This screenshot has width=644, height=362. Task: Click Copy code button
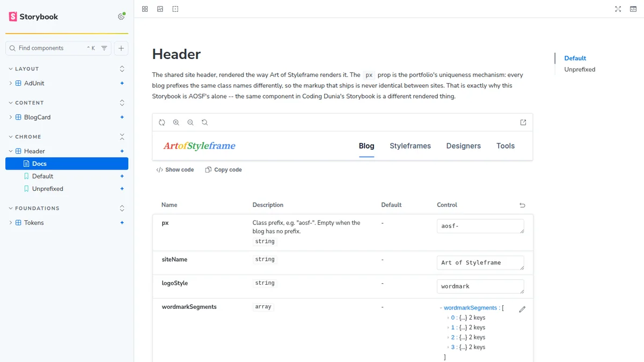(223, 169)
